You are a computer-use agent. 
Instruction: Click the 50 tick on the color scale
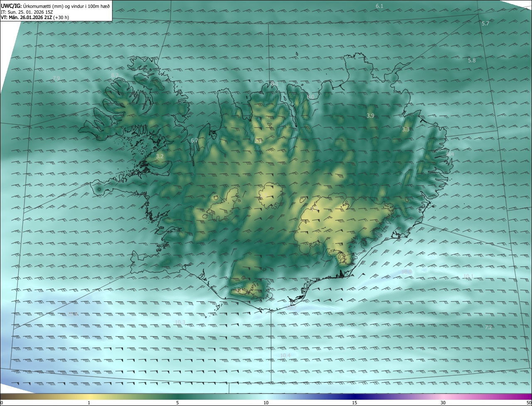(529, 403)
